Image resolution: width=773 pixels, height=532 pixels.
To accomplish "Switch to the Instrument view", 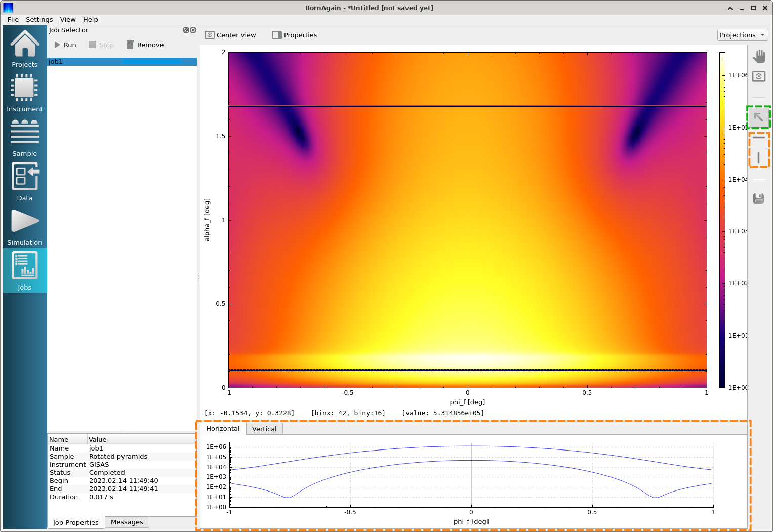I will pos(24,93).
